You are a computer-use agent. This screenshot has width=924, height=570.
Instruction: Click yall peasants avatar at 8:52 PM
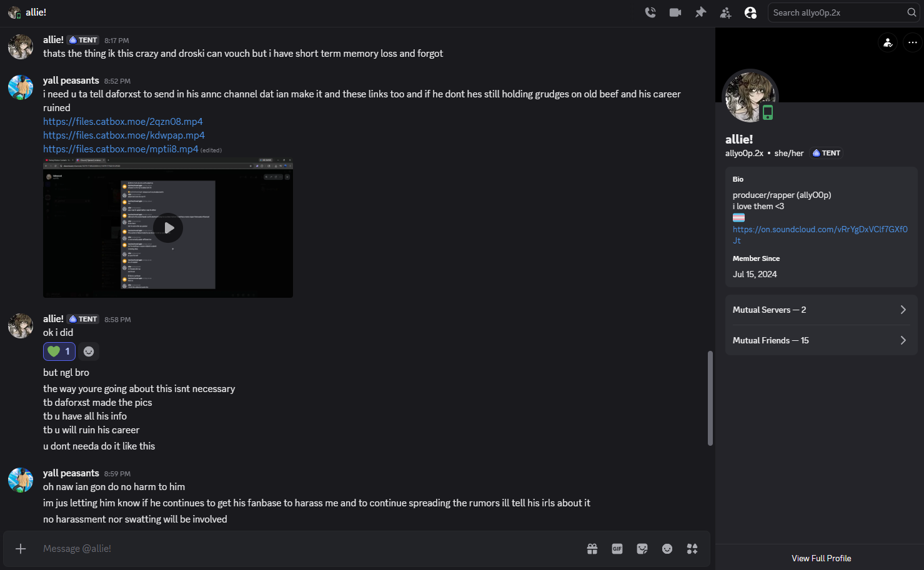21,87
